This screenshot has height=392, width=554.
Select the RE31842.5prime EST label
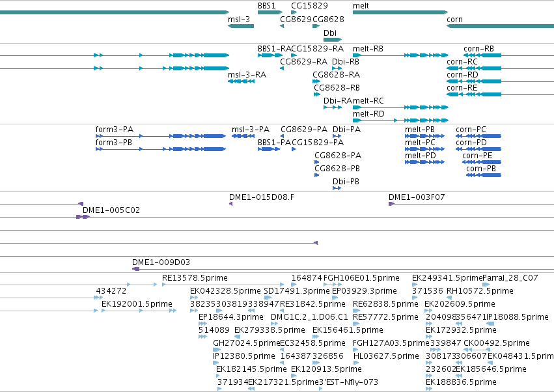click(x=312, y=304)
